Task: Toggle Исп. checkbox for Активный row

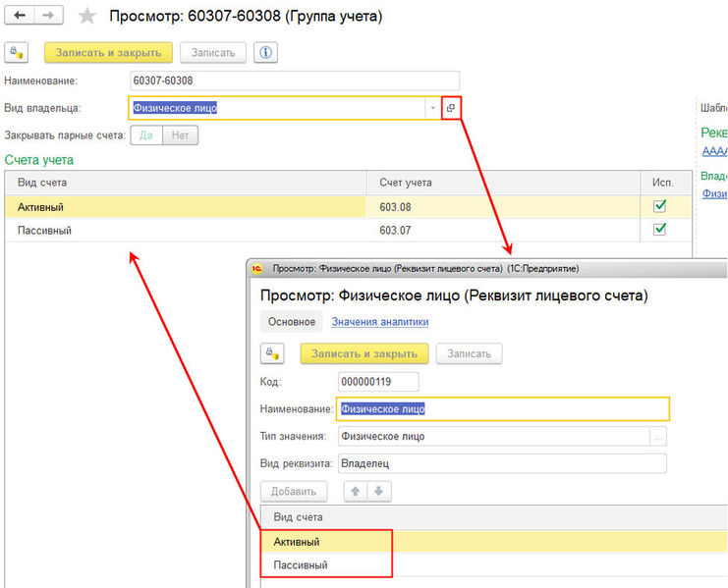Action: (660, 206)
